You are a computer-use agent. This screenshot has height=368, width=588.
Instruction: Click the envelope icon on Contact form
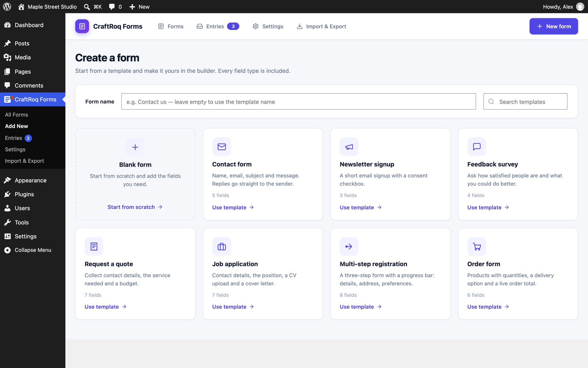pos(222,147)
